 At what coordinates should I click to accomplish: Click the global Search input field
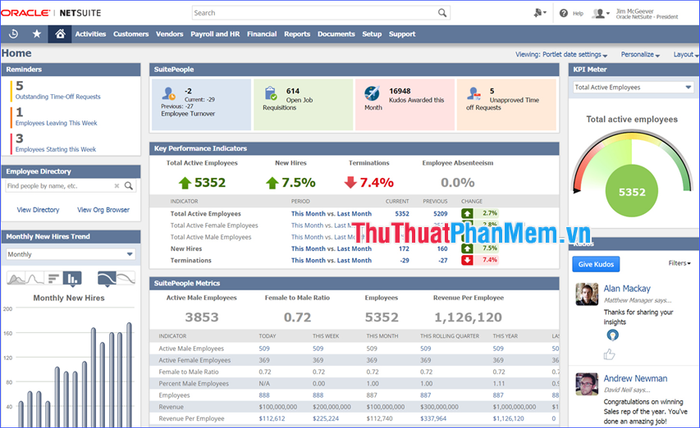click(x=321, y=13)
